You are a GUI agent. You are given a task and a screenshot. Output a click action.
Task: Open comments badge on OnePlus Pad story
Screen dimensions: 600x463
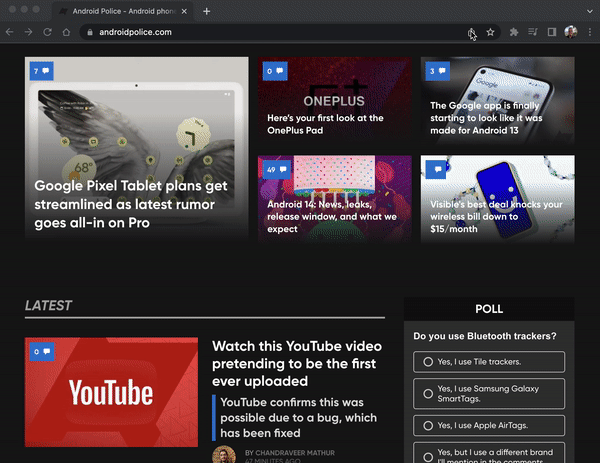(275, 71)
